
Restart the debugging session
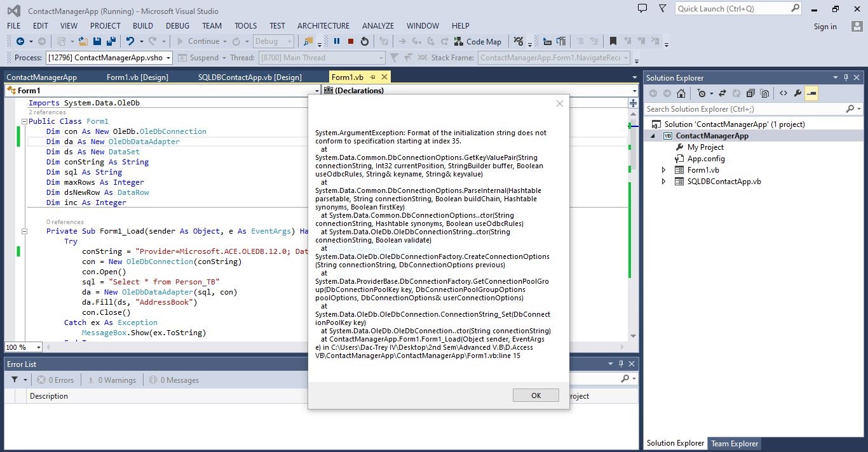point(365,41)
